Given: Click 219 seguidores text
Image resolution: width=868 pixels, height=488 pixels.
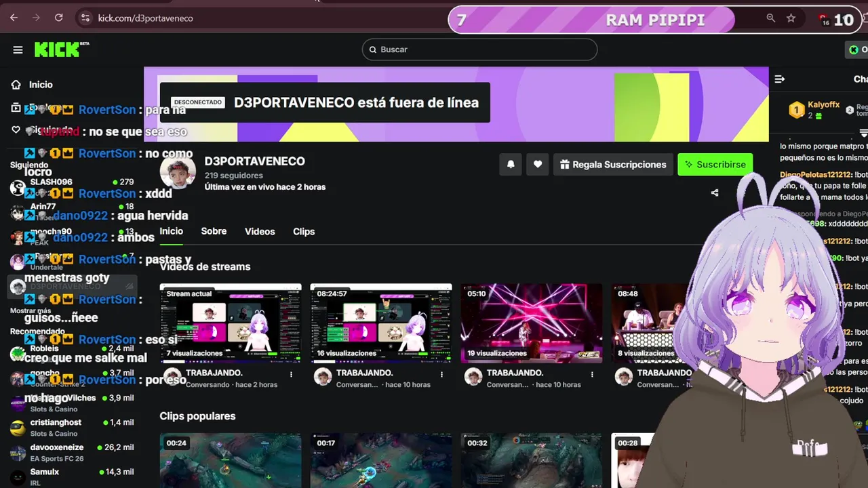Looking at the screenshot, I should coord(233,176).
